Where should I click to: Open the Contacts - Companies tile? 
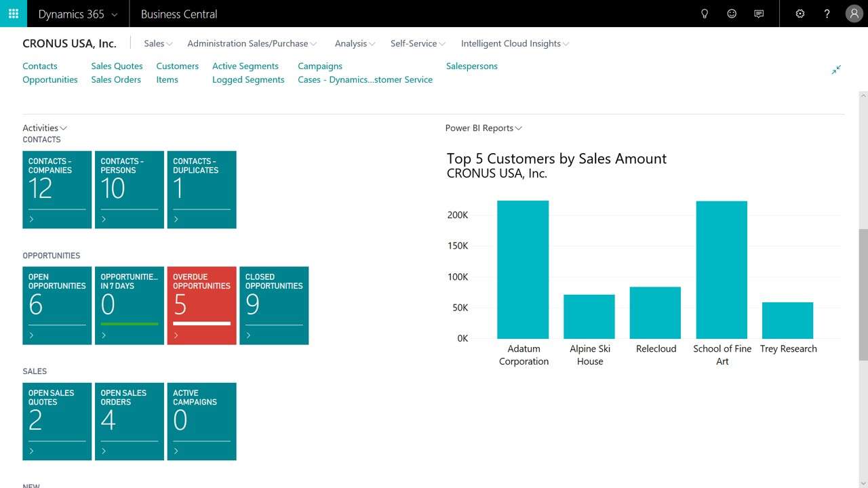point(56,189)
